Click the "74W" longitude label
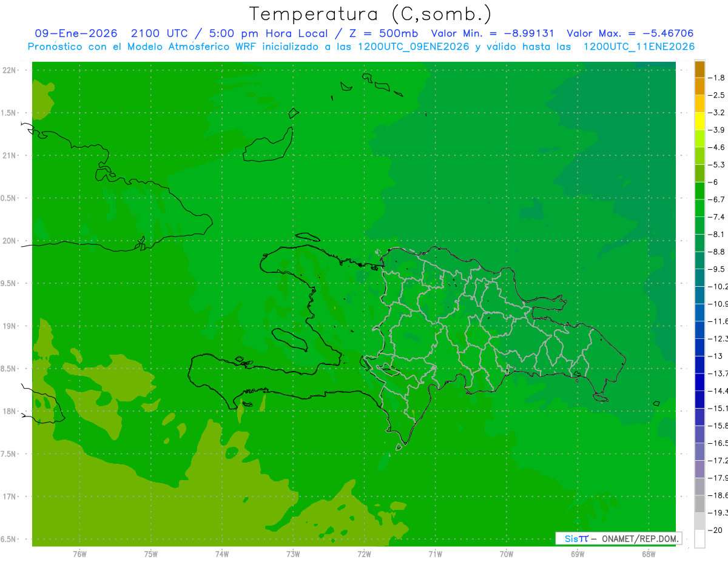The height and width of the screenshot is (562, 728). coord(222,554)
